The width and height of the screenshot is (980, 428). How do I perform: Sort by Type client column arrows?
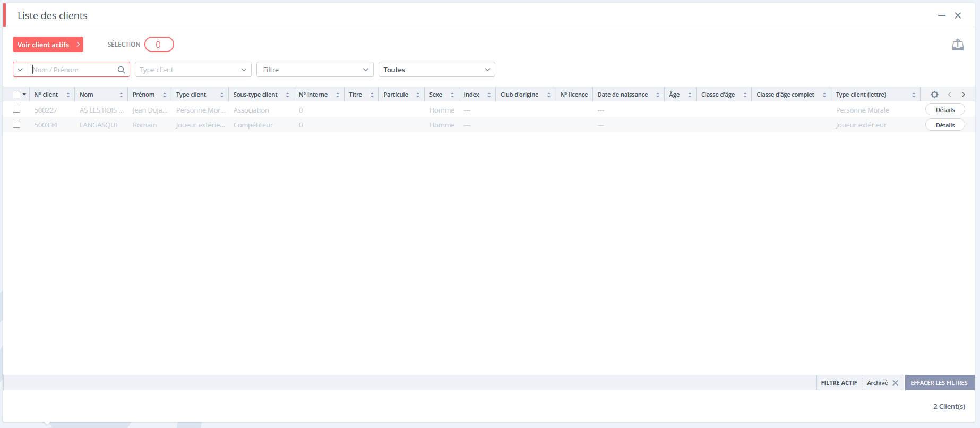pyautogui.click(x=222, y=95)
